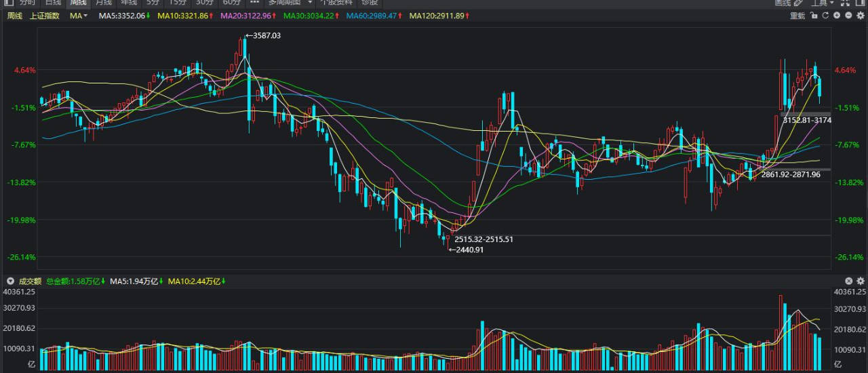Close the 成交额 volume panel
This screenshot has width=868, height=373.
click(x=849, y=281)
